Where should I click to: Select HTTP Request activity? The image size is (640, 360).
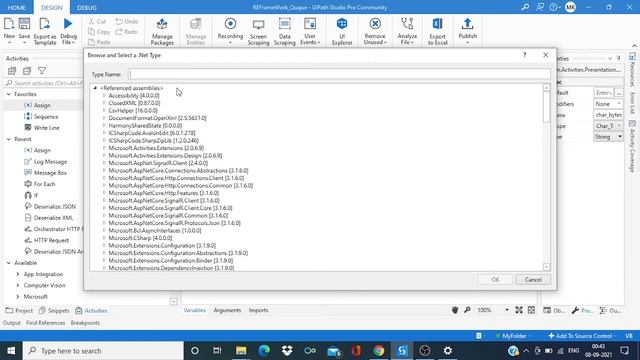[x=51, y=240]
